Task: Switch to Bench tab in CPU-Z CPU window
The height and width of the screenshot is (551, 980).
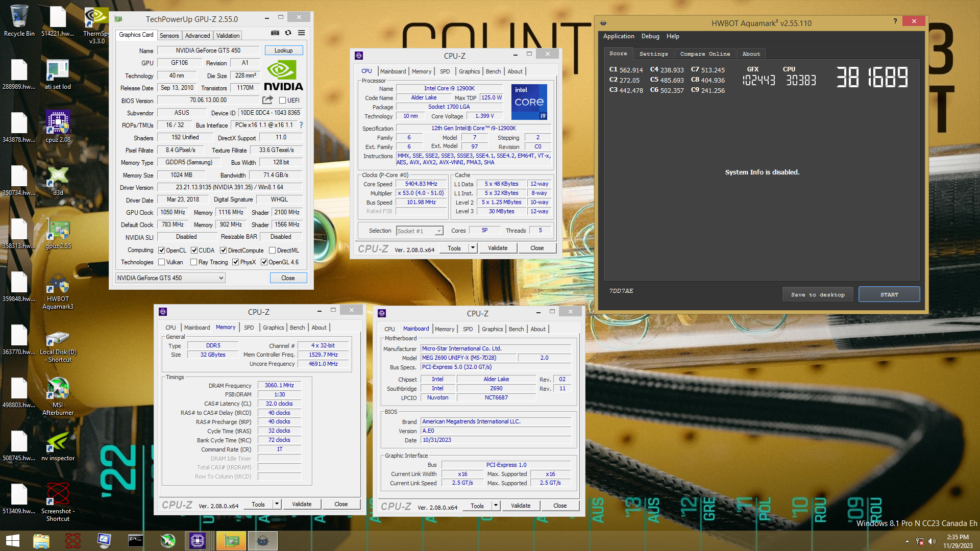Action: tap(493, 71)
